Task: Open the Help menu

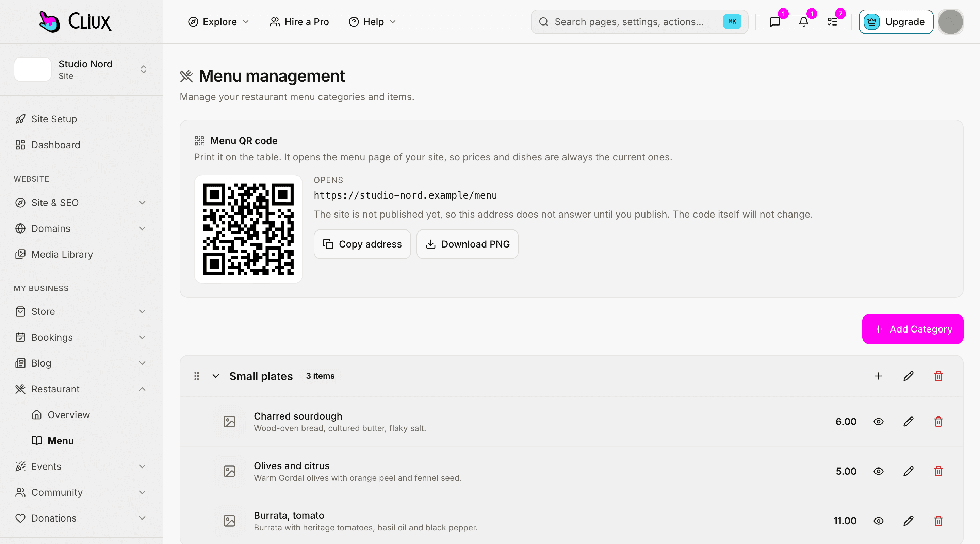Action: click(x=373, y=22)
